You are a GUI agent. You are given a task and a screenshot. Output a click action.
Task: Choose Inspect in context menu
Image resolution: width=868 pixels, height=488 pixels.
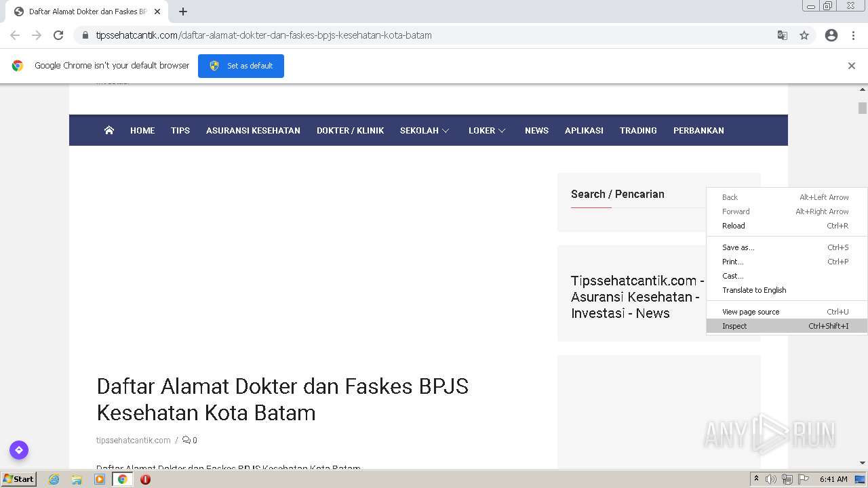coord(787,326)
